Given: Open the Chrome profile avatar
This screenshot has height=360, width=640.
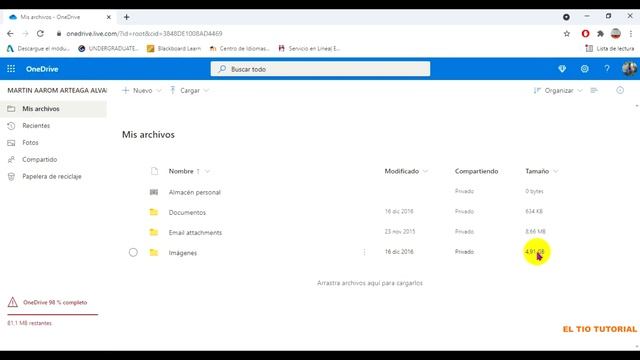Looking at the screenshot, I should point(616,33).
